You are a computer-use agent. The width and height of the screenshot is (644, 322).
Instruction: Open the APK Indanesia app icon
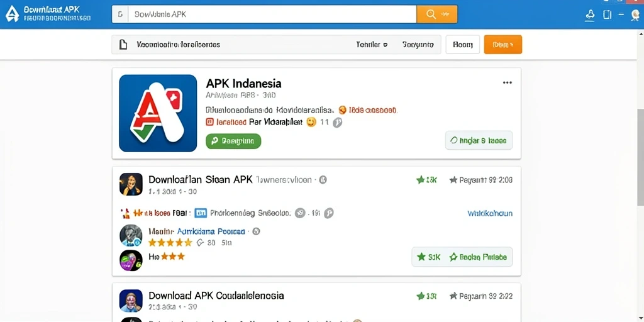[x=158, y=113]
